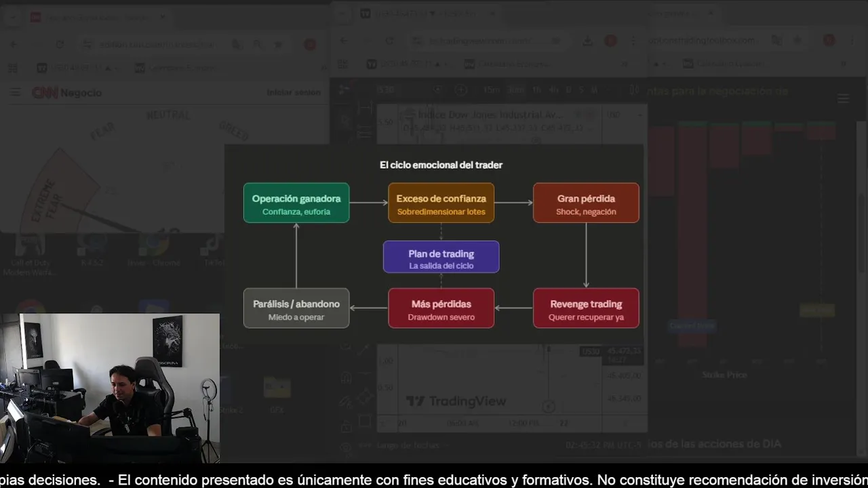Open US30 symbol search in TradingView toolbar

pyautogui.click(x=385, y=89)
